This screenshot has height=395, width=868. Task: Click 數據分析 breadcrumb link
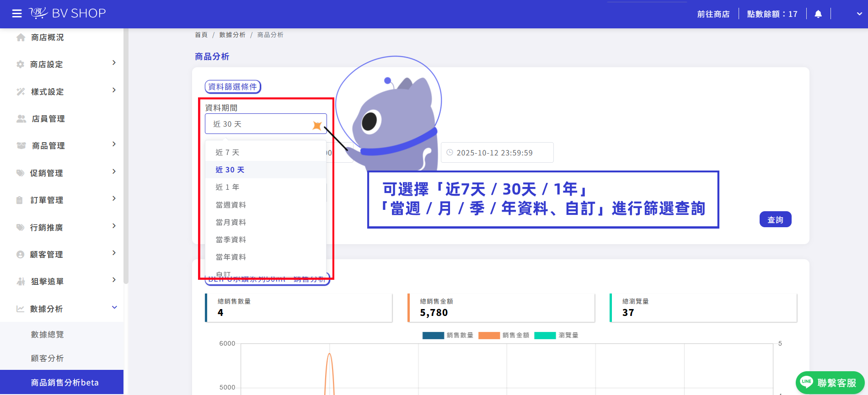232,35
